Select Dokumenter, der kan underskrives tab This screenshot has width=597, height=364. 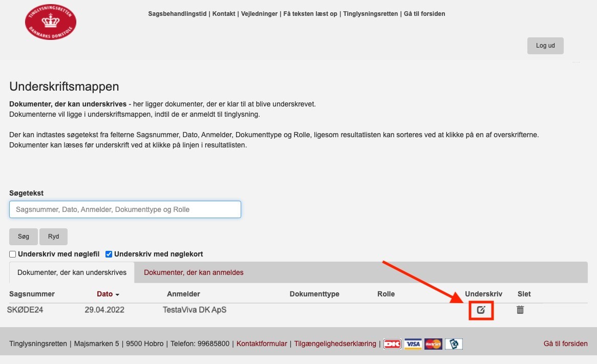pyautogui.click(x=72, y=272)
